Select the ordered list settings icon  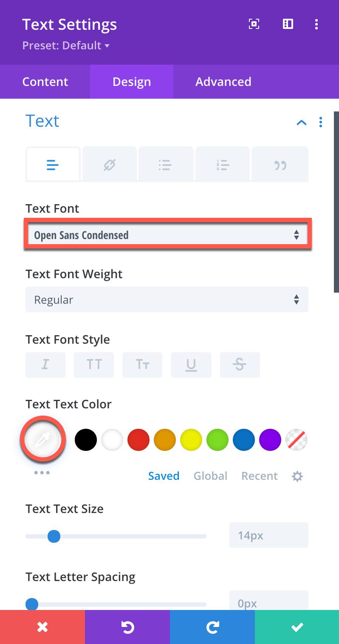coord(223,164)
